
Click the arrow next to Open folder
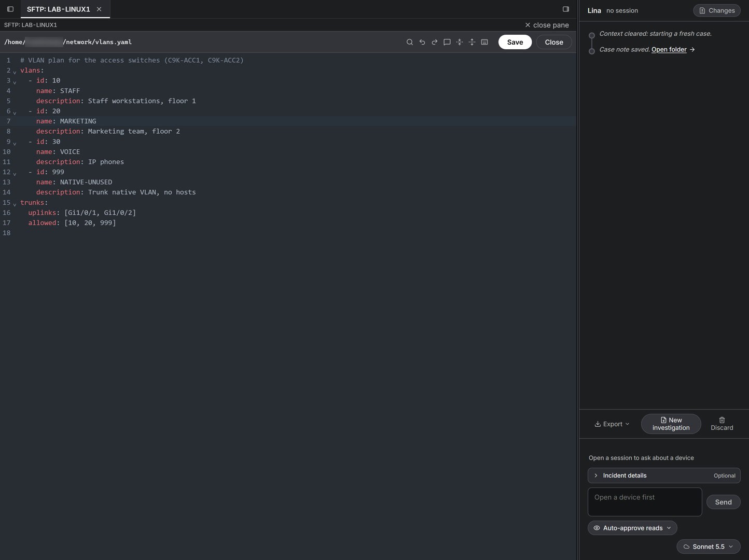click(692, 49)
